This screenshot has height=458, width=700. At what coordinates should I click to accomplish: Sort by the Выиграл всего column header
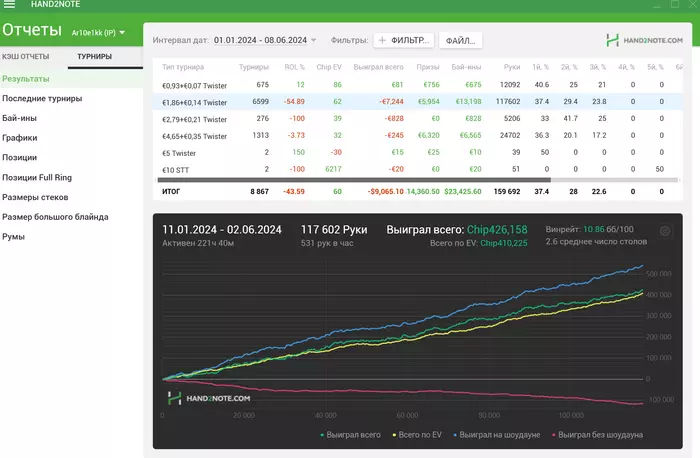(x=379, y=67)
